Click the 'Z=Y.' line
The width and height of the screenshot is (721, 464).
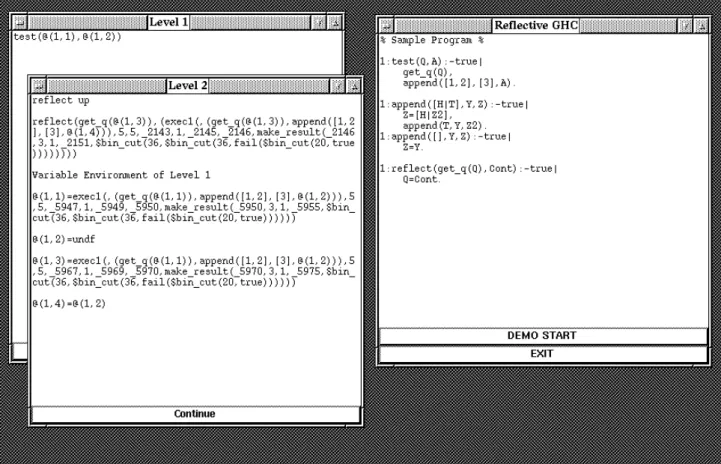click(413, 148)
